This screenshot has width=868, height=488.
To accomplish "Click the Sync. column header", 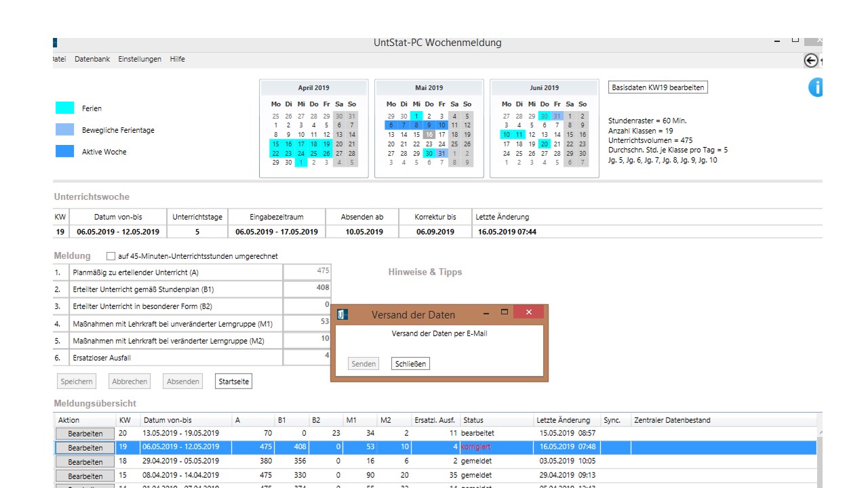I will pyautogui.click(x=612, y=420).
